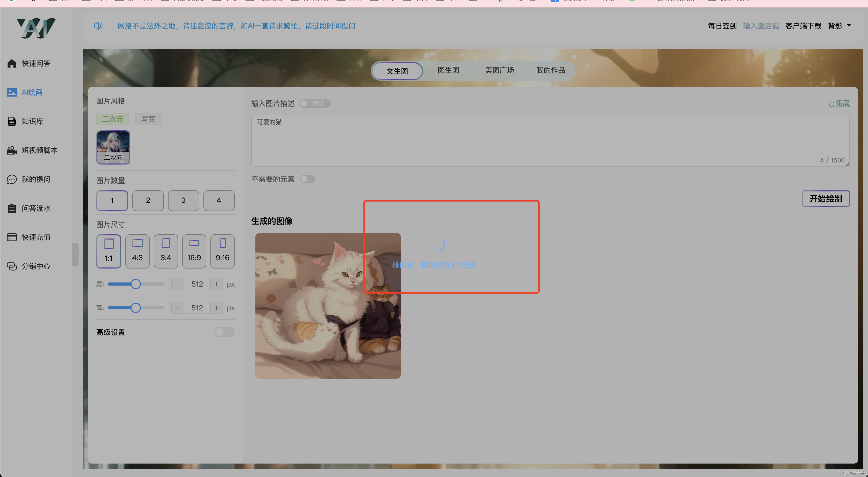Turn on the 高级设置 toggle

point(224,332)
